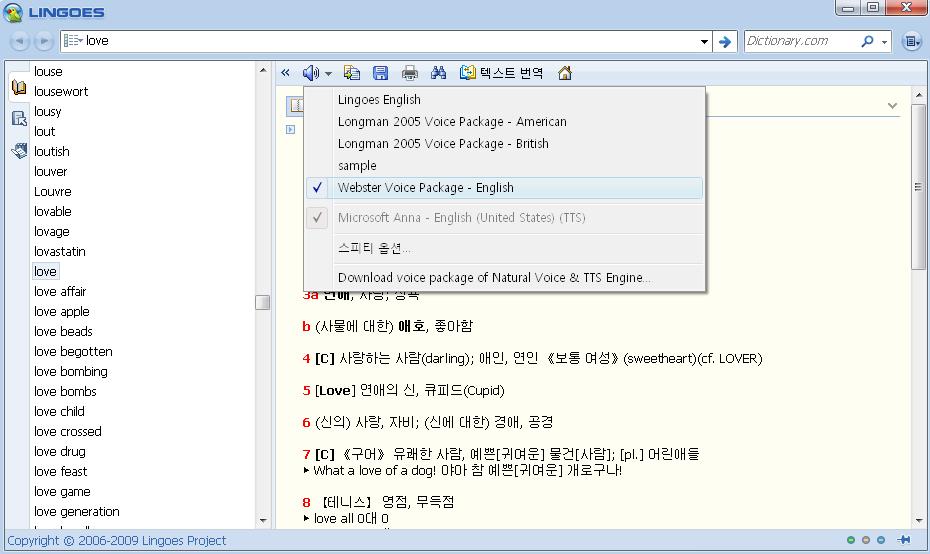The height and width of the screenshot is (554, 930).
Task: Select 'lousewort' in word list
Action: point(61,91)
